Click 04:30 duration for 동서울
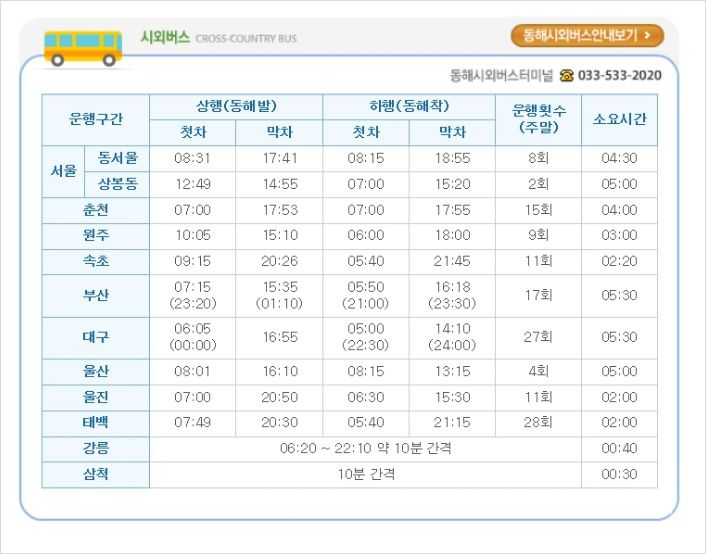This screenshot has height=554, width=706. tap(620, 158)
